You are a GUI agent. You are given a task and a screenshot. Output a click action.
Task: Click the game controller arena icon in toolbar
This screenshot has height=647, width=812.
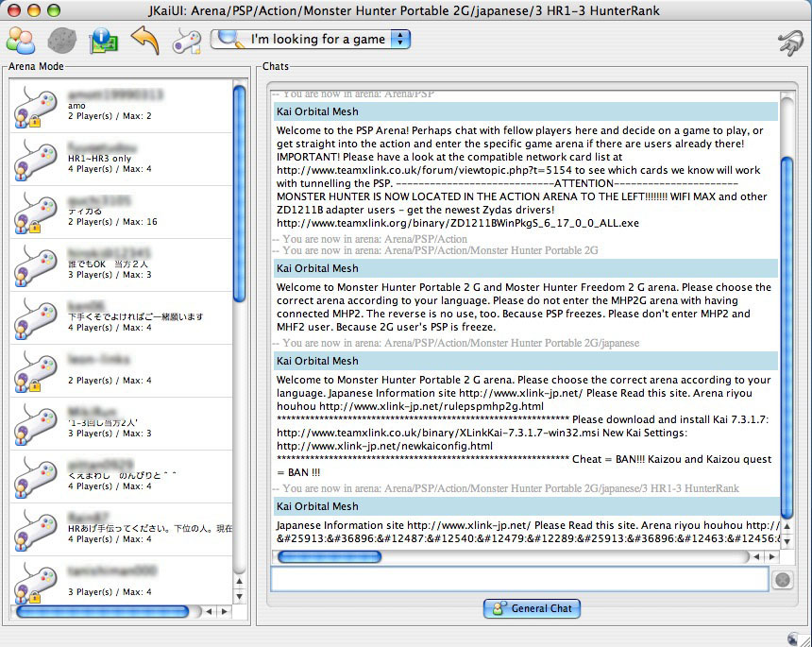pyautogui.click(x=186, y=41)
